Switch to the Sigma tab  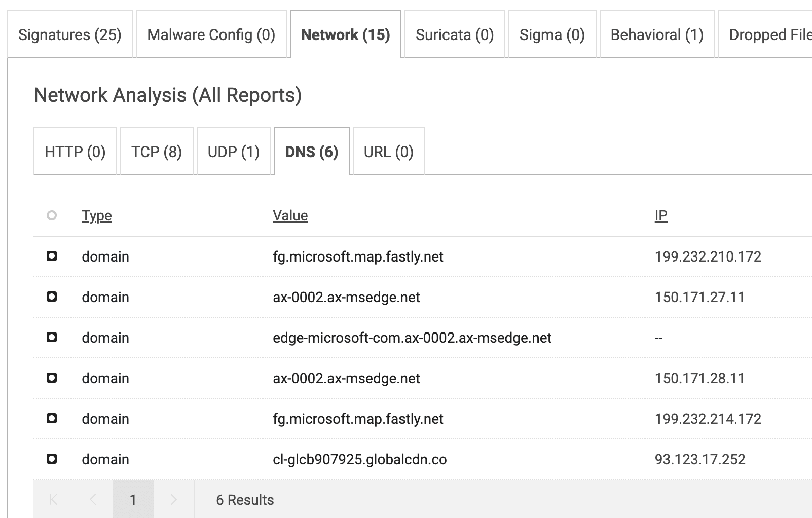[x=552, y=34]
